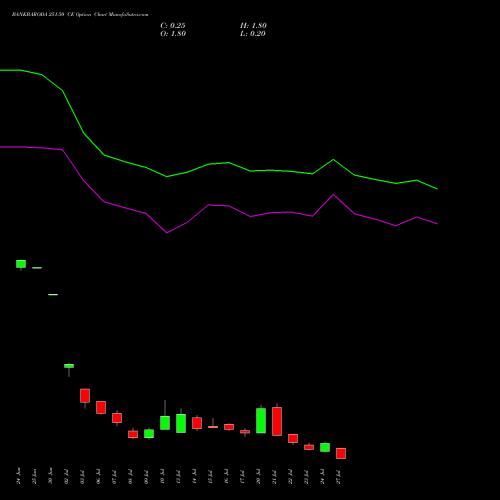Click the BANKBARODA CE Options chart title
This screenshot has height=500, width=500.
click(80, 15)
